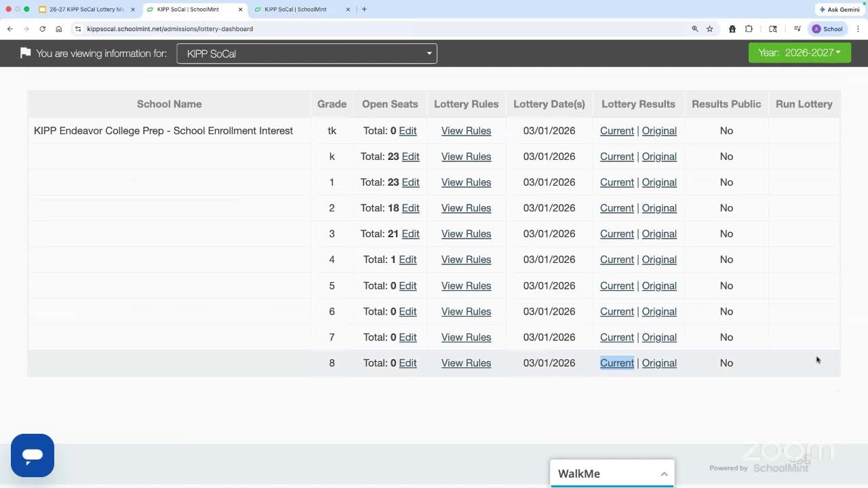868x488 pixels.
Task: Edit open seats for grade 6
Action: (x=408, y=312)
